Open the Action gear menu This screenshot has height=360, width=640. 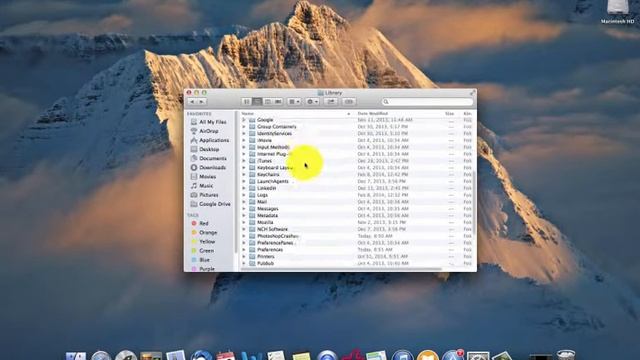[312, 102]
